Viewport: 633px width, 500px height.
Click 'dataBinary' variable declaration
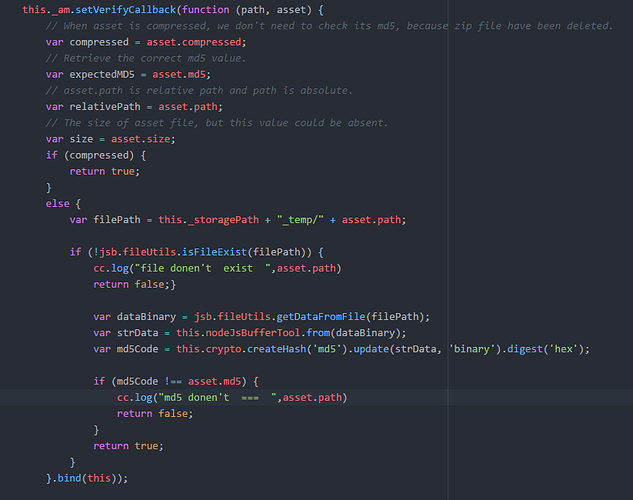click(x=146, y=316)
